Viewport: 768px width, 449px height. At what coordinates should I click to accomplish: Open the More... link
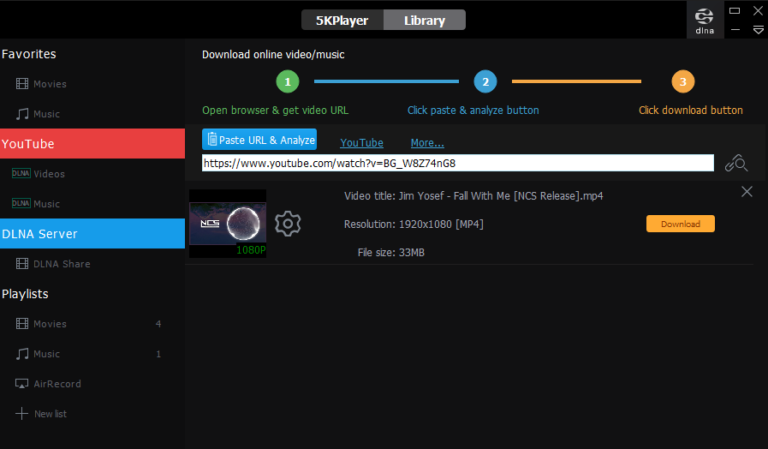point(427,143)
